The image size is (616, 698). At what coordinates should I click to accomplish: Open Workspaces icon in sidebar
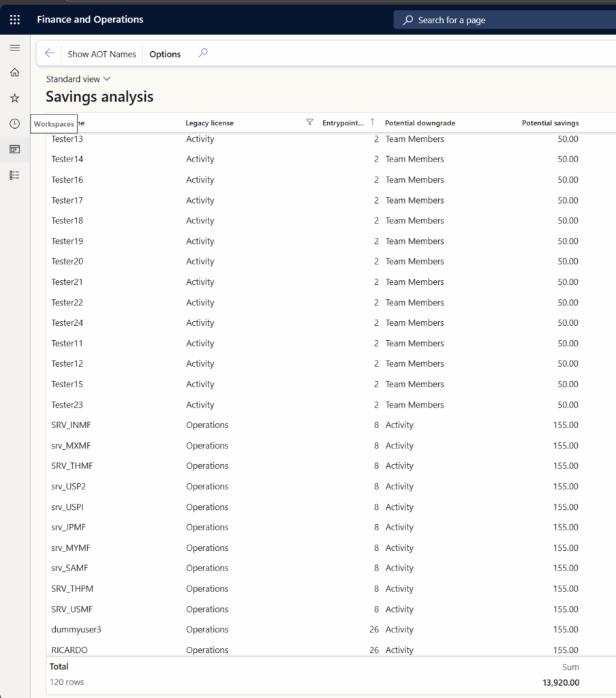tap(14, 149)
